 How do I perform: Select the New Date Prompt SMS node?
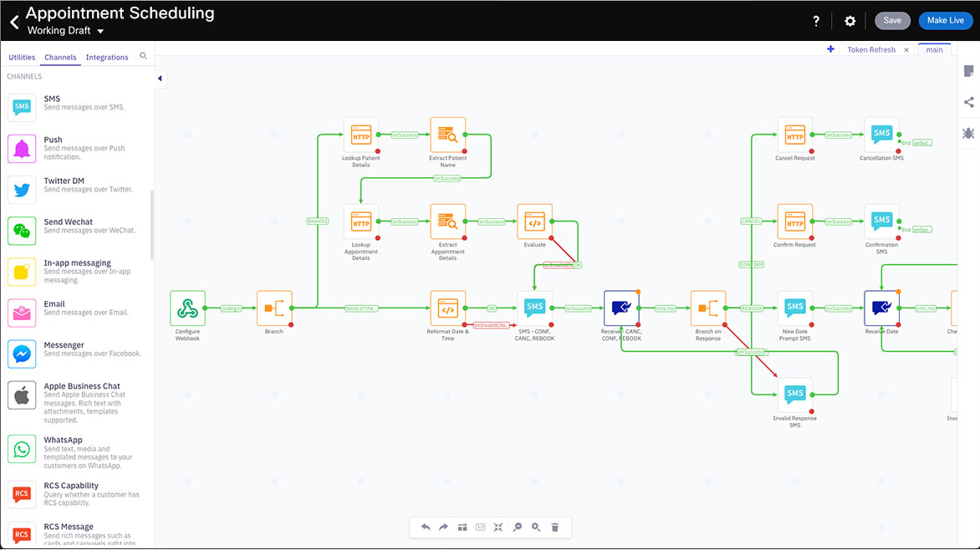795,308
